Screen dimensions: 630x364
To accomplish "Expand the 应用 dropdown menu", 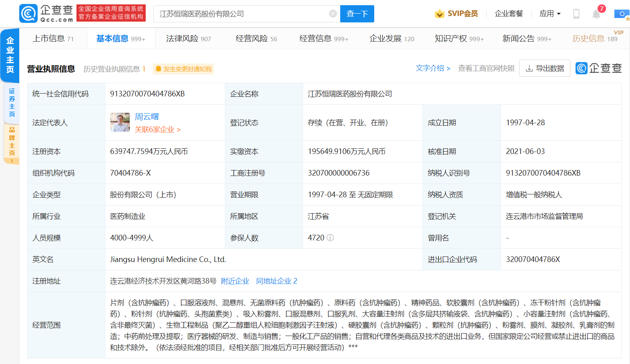I will pos(550,14).
